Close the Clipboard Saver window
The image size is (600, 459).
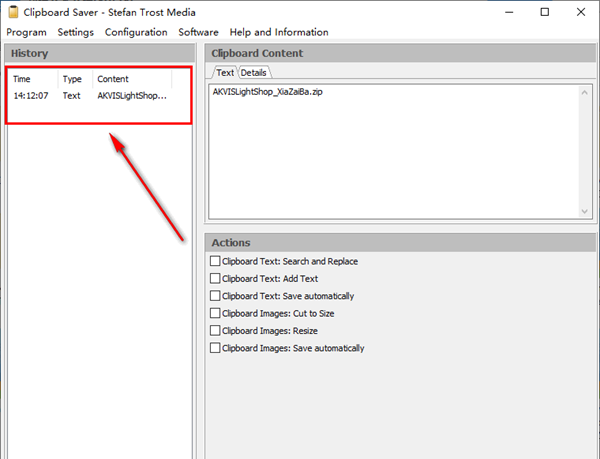tap(580, 12)
